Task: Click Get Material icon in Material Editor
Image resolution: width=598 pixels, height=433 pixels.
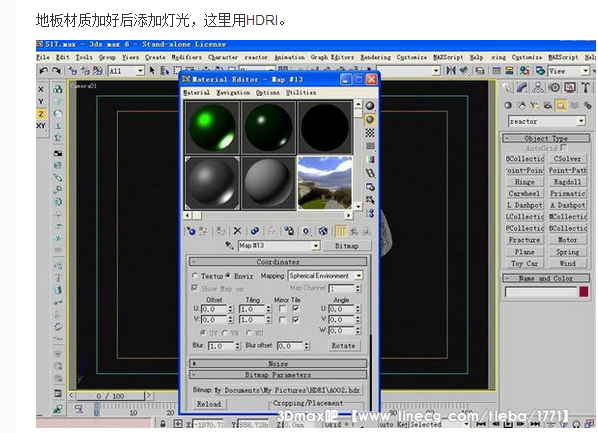Action: 190,231
